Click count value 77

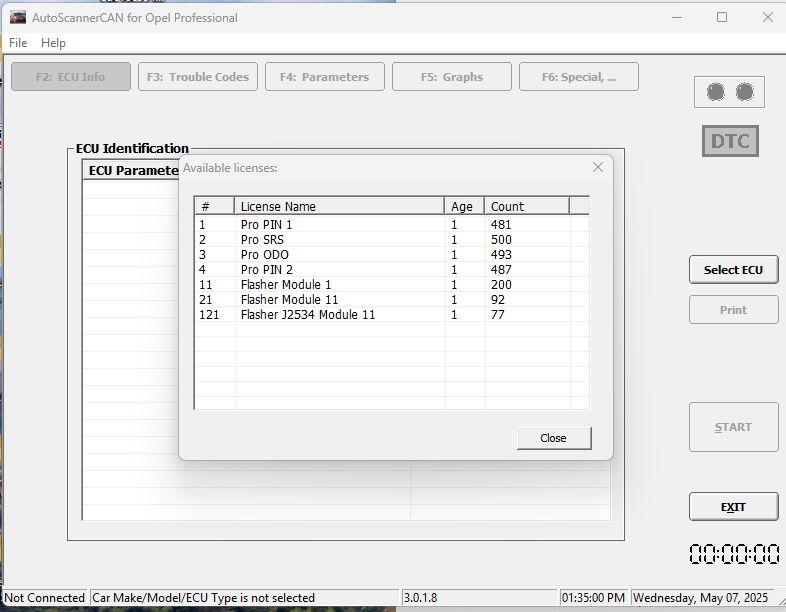498,315
